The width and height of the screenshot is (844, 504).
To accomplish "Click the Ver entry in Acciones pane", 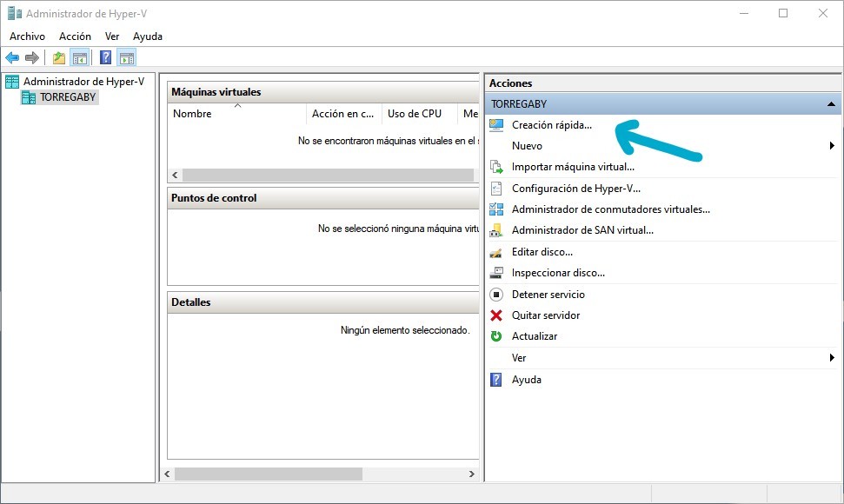I will (x=519, y=358).
